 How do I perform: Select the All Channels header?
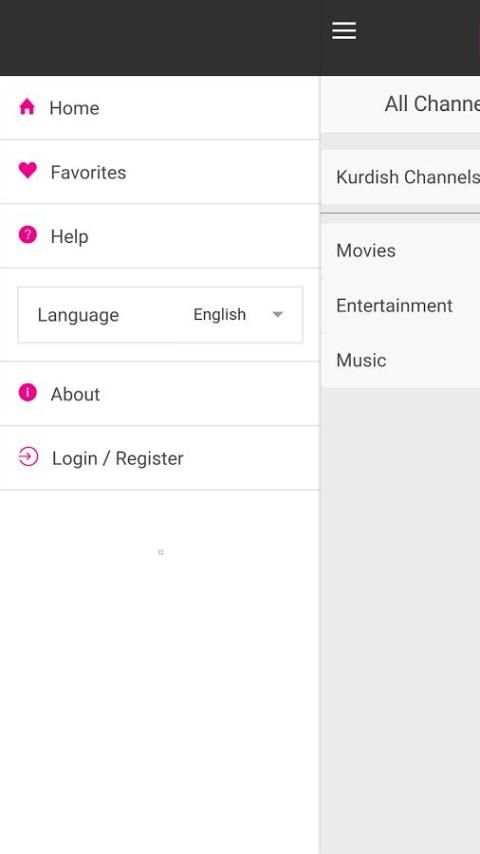[400, 104]
